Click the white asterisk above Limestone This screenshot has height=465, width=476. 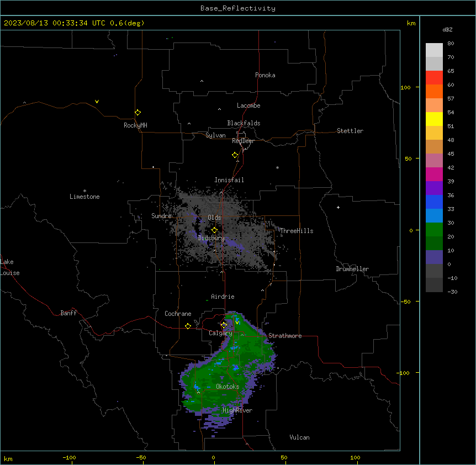coord(84,191)
